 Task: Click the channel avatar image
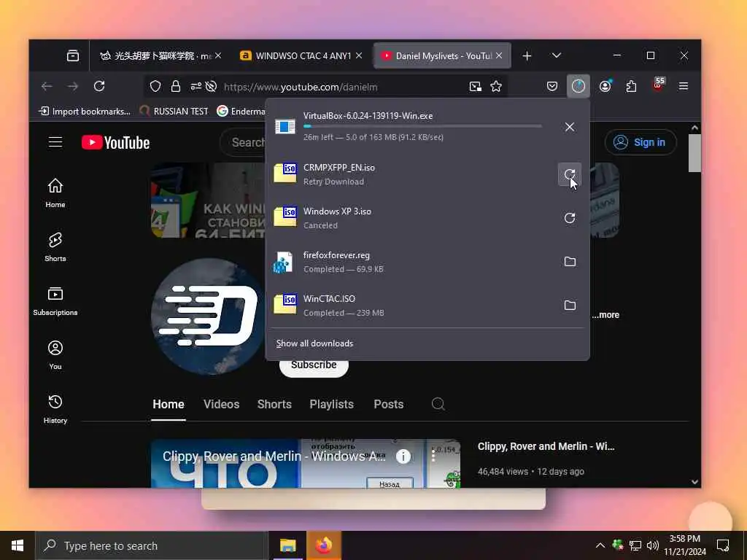coord(209,317)
